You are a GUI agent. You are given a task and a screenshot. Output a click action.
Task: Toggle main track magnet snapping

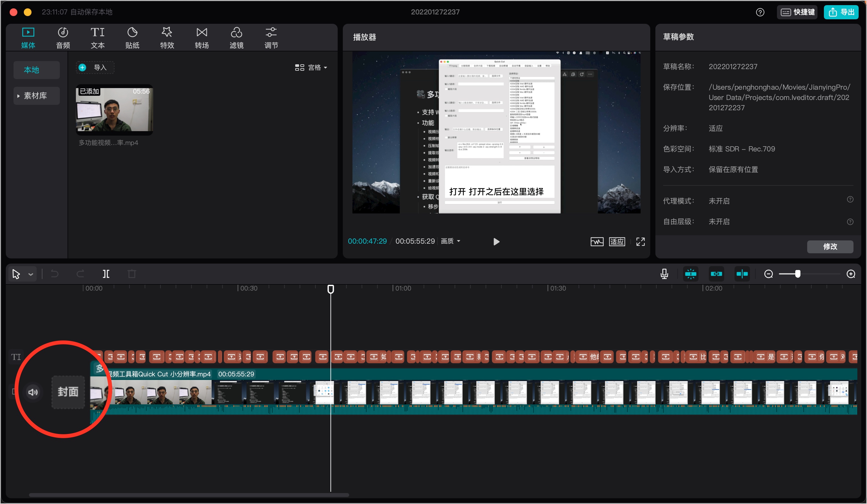pos(690,274)
